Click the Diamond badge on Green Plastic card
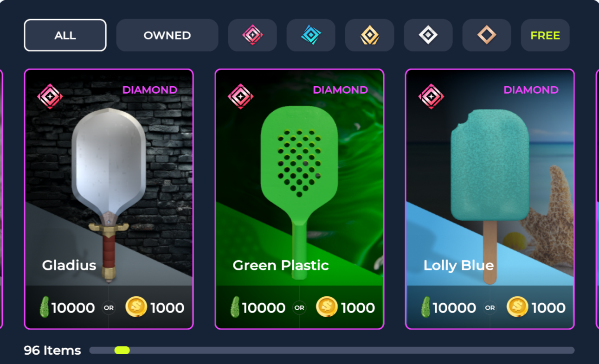Image resolution: width=599 pixels, height=364 pixels. pyautogui.click(x=241, y=96)
